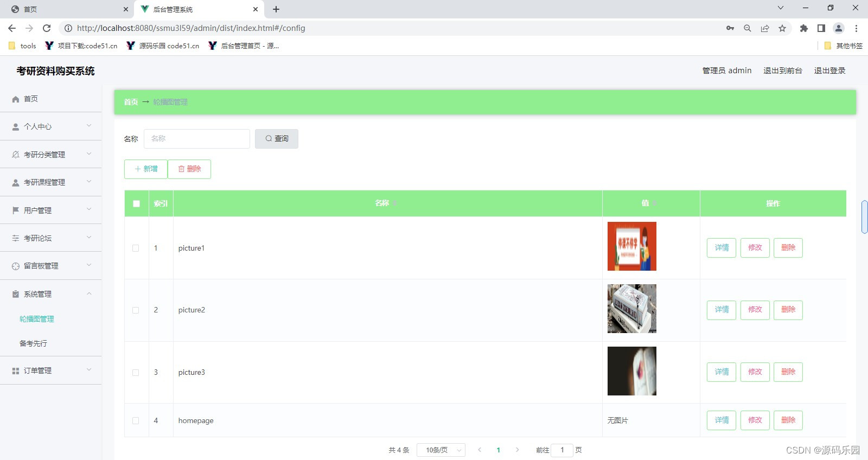
Task: Reload the page with the refresh icon
Action: [x=47, y=28]
